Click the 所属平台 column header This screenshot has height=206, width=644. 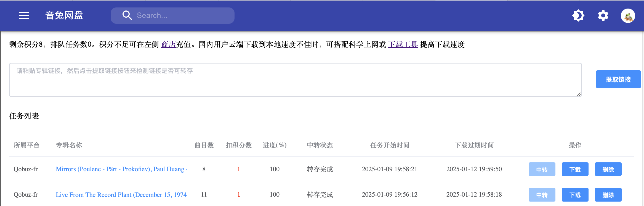[x=26, y=145]
